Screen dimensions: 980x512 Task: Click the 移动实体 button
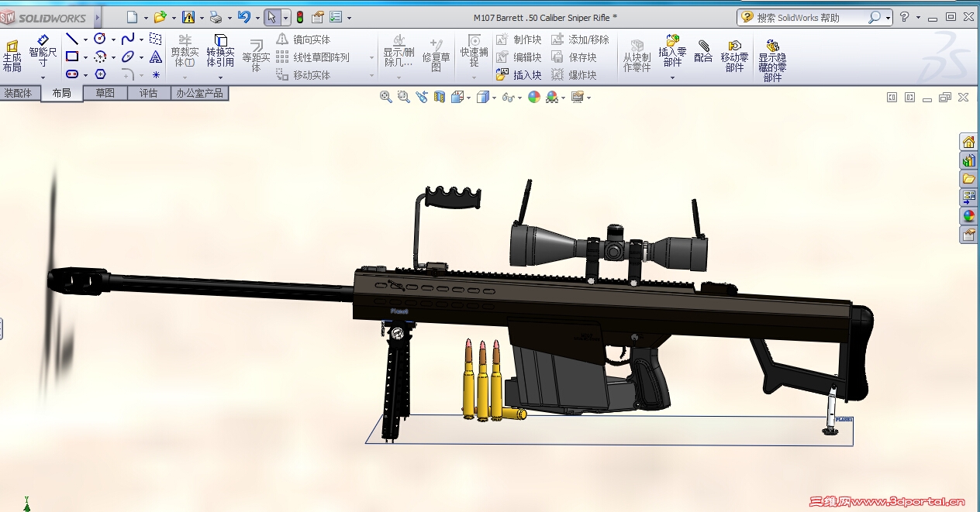(x=303, y=74)
